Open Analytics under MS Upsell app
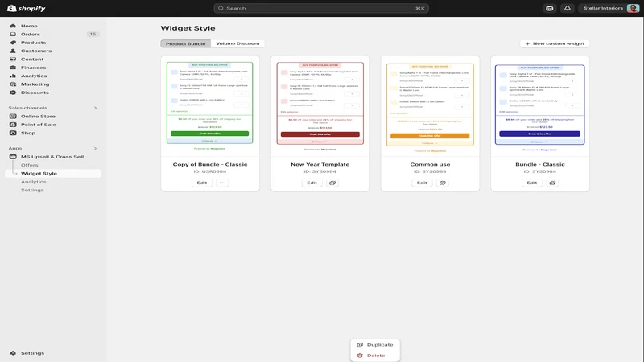Image resolution: width=644 pixels, height=362 pixels. (34, 182)
